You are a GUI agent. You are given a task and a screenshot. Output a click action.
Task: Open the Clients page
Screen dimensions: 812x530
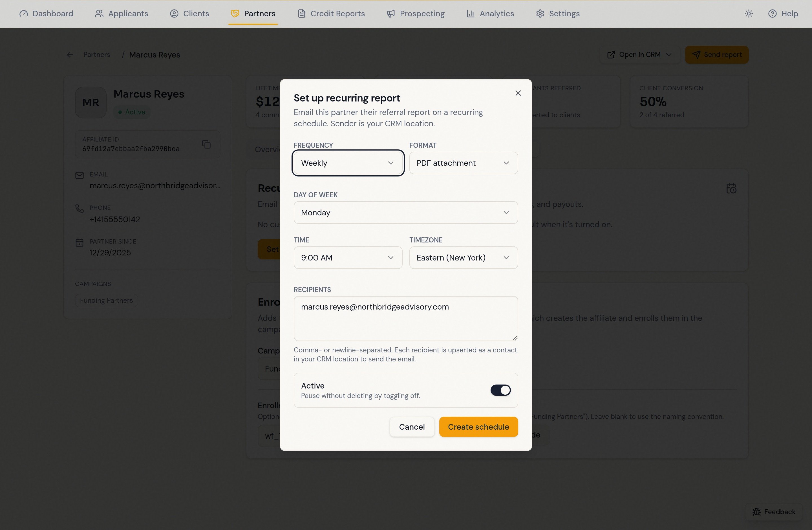189,14
